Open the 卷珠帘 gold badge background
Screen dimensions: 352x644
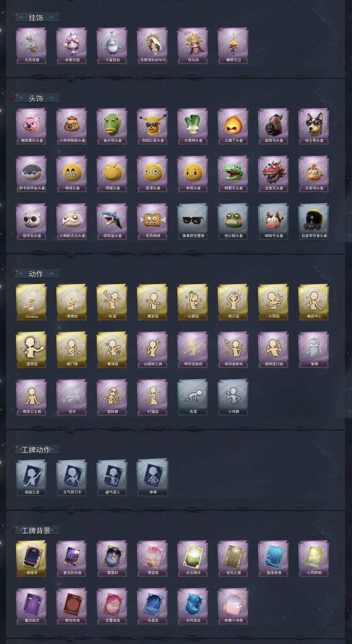(x=31, y=558)
